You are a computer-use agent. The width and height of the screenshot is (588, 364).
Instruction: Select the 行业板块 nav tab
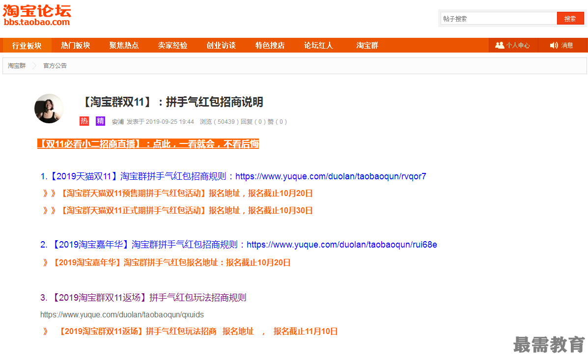pos(27,45)
